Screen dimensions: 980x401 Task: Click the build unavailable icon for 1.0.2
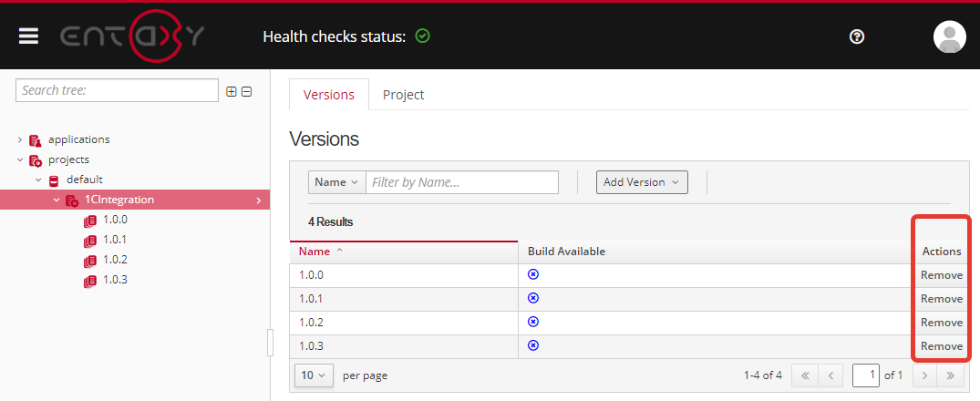click(x=533, y=322)
